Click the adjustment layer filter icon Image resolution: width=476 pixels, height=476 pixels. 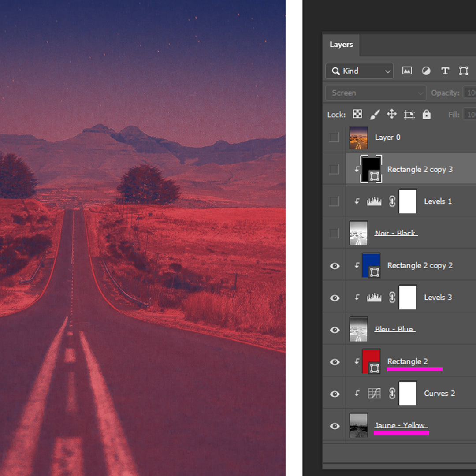[426, 71]
